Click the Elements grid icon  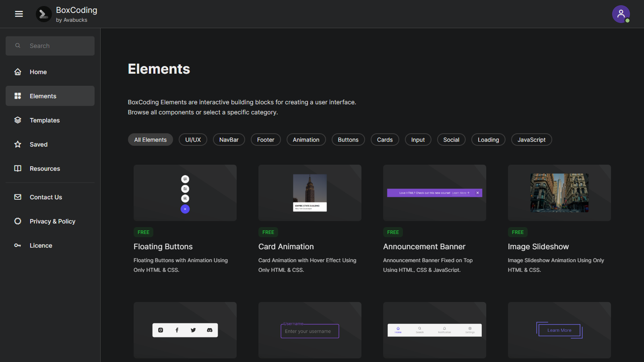(x=18, y=96)
